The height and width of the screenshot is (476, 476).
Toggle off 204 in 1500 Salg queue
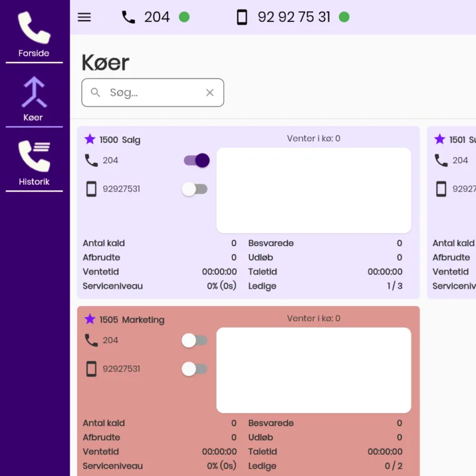click(x=197, y=160)
